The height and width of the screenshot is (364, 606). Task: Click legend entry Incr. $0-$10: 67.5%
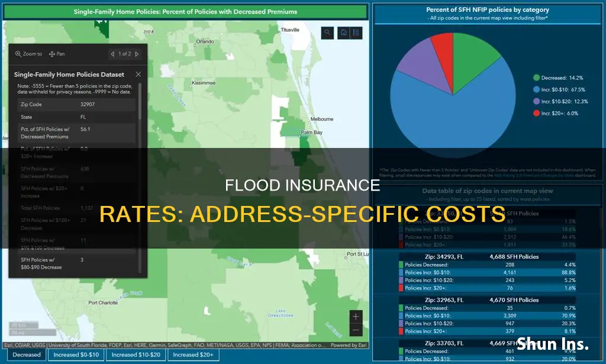tap(559, 89)
